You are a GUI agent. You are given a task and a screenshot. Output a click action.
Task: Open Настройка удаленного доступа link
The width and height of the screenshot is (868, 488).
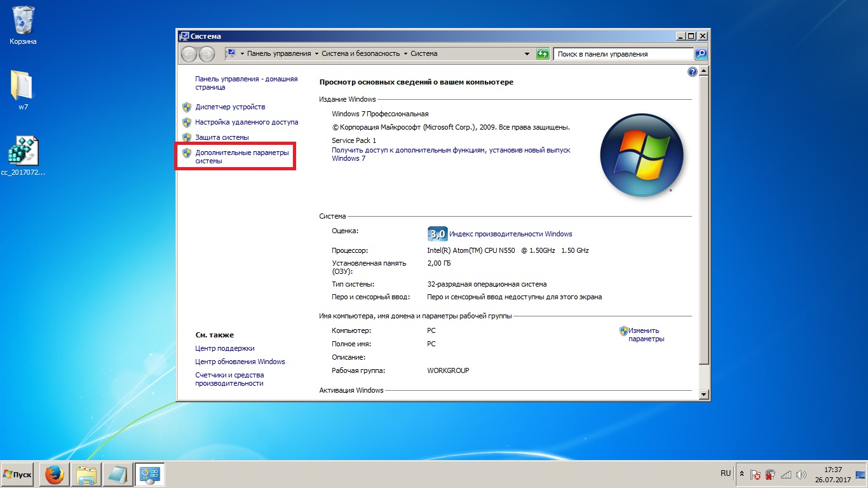point(247,122)
